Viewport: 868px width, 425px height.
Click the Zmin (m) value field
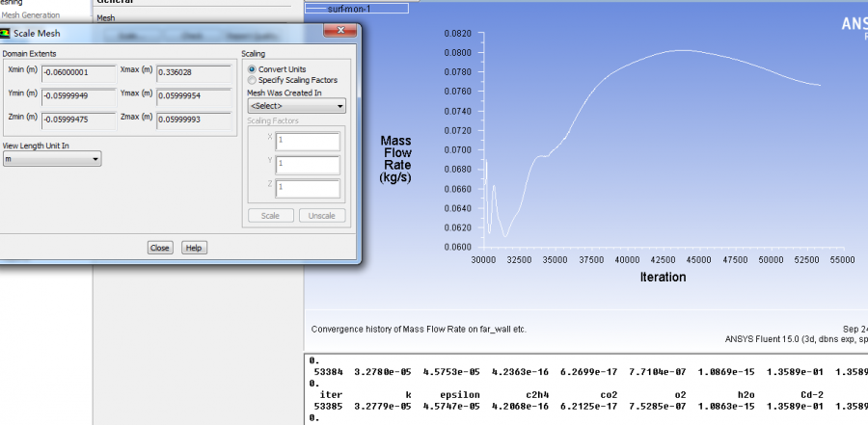[79, 120]
